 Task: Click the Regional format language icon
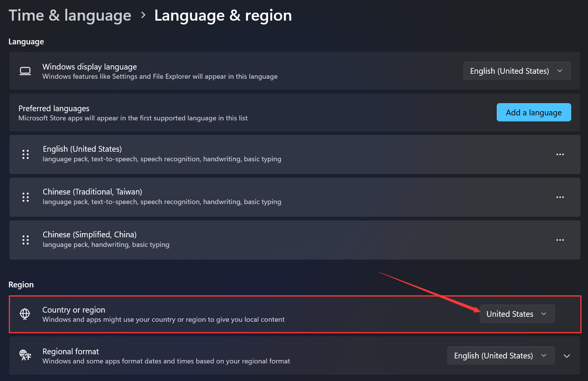(x=25, y=355)
